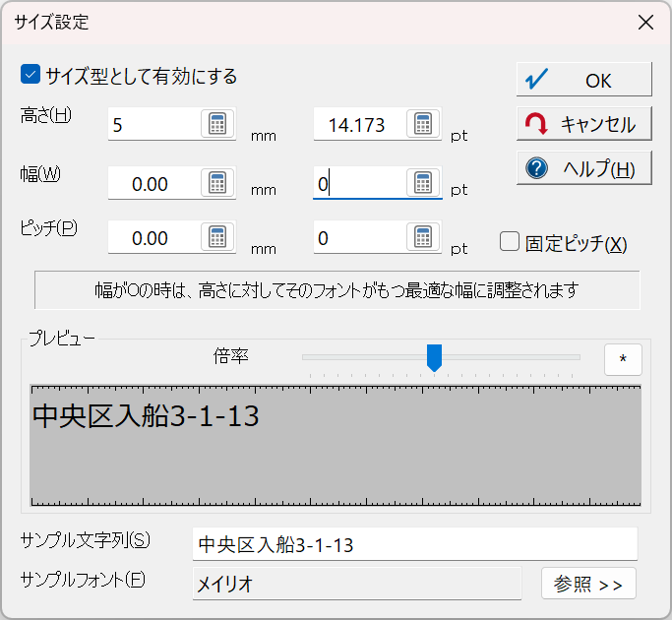Open the 参照 >> font browser

[x=588, y=584]
